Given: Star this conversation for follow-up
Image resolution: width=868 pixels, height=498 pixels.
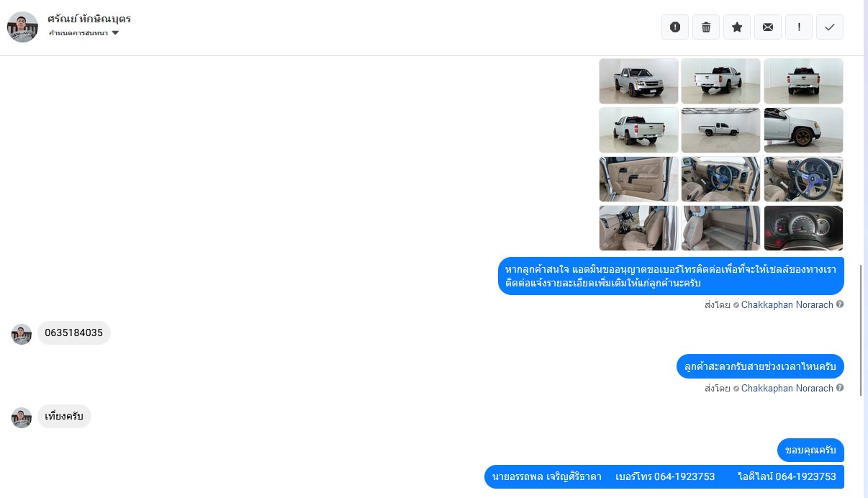Looking at the screenshot, I should pyautogui.click(x=736, y=27).
